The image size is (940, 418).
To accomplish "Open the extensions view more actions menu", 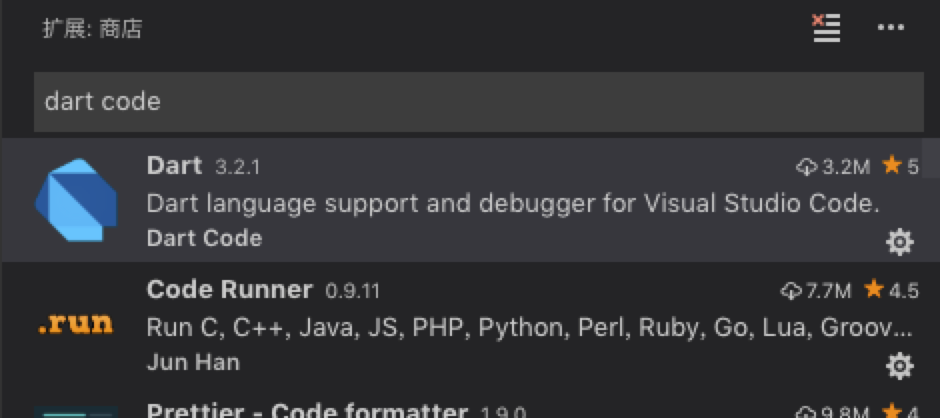I will (890, 28).
